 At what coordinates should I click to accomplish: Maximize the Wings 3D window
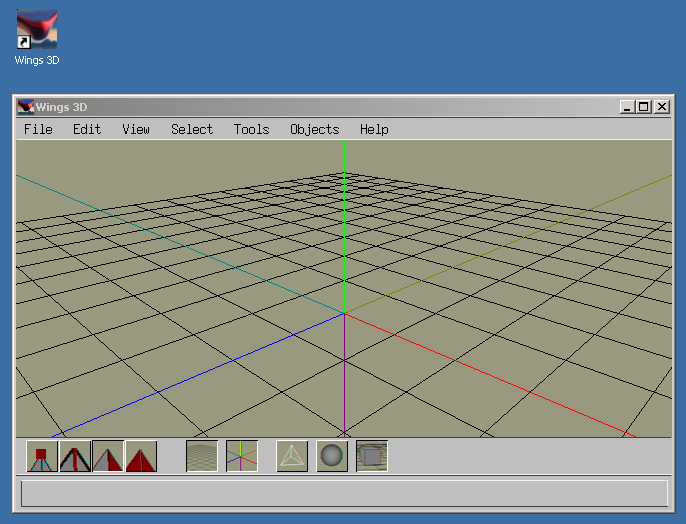click(x=644, y=107)
